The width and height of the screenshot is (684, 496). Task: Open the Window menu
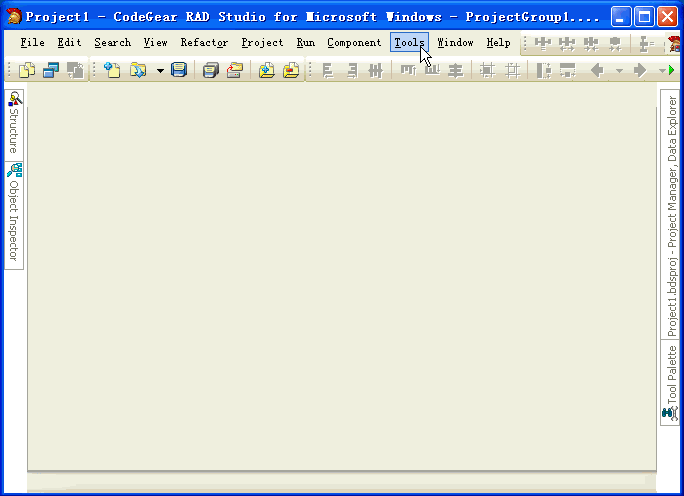tap(455, 42)
